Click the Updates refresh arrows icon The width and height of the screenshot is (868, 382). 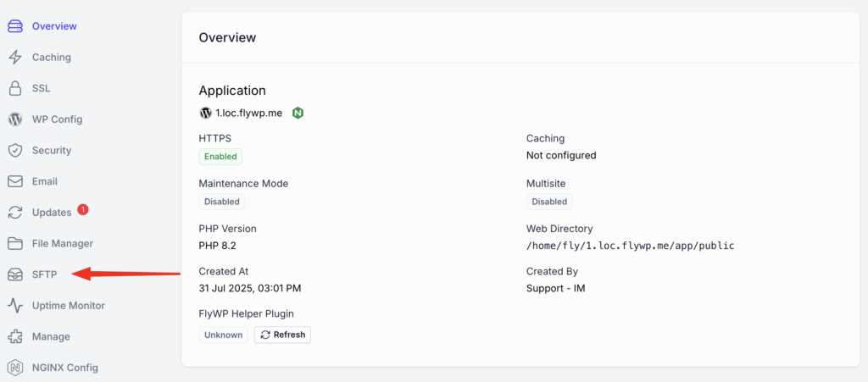pyautogui.click(x=15, y=213)
